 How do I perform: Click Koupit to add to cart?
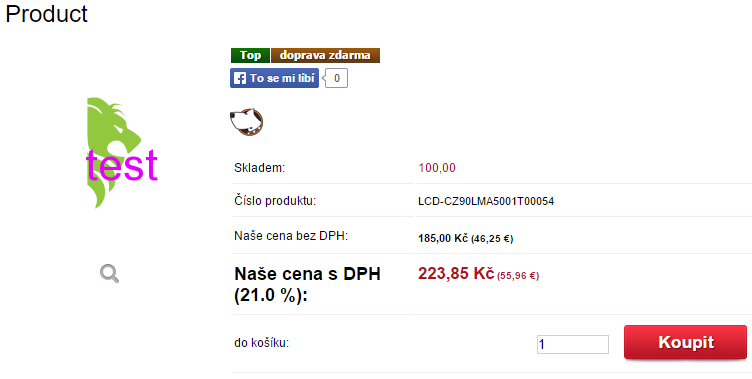685,342
